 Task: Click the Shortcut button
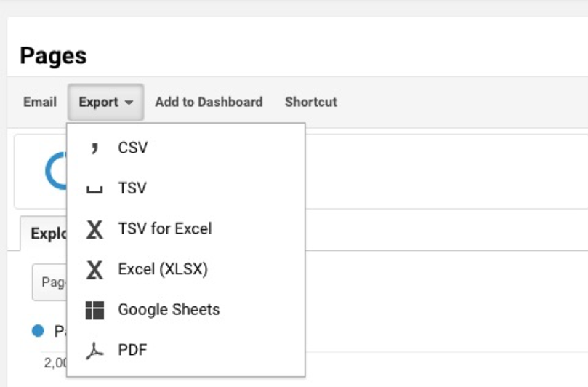pos(311,102)
